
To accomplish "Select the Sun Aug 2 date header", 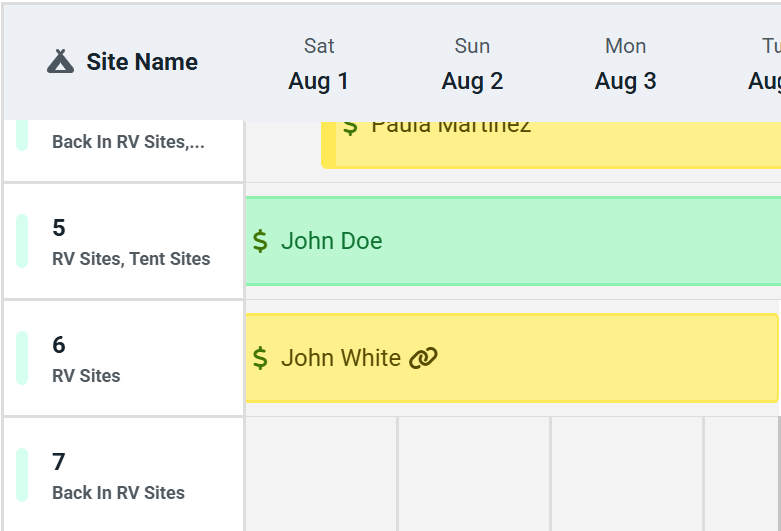I will (x=472, y=64).
